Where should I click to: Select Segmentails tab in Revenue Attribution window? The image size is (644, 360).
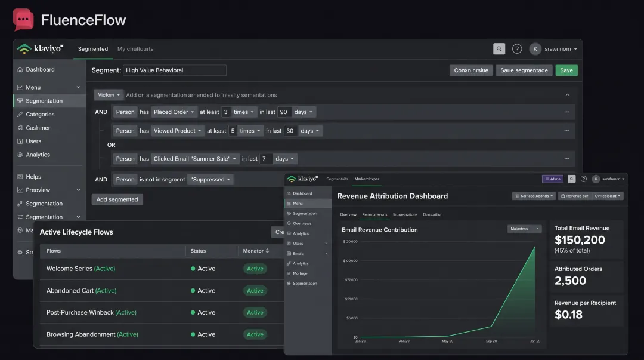coord(337,179)
